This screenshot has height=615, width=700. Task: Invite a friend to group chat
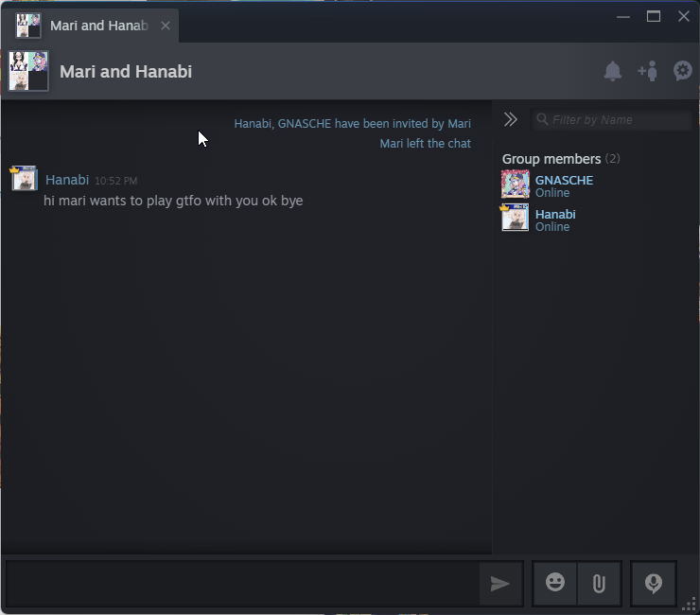648,71
